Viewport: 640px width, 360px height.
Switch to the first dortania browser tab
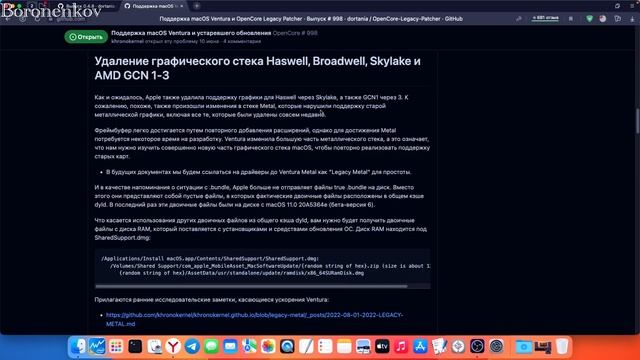click(87, 6)
